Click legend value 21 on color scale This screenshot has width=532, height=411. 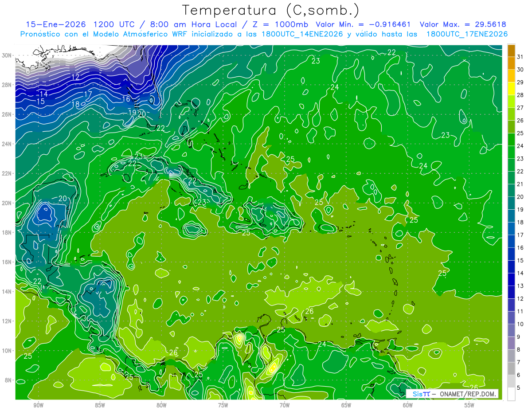click(x=520, y=184)
